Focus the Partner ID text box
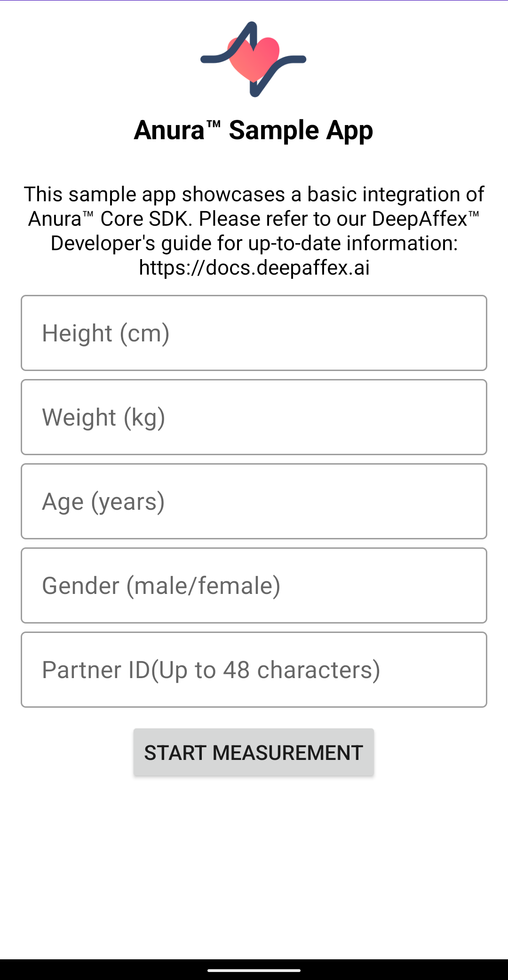Viewport: 508px width, 980px height. tap(254, 670)
